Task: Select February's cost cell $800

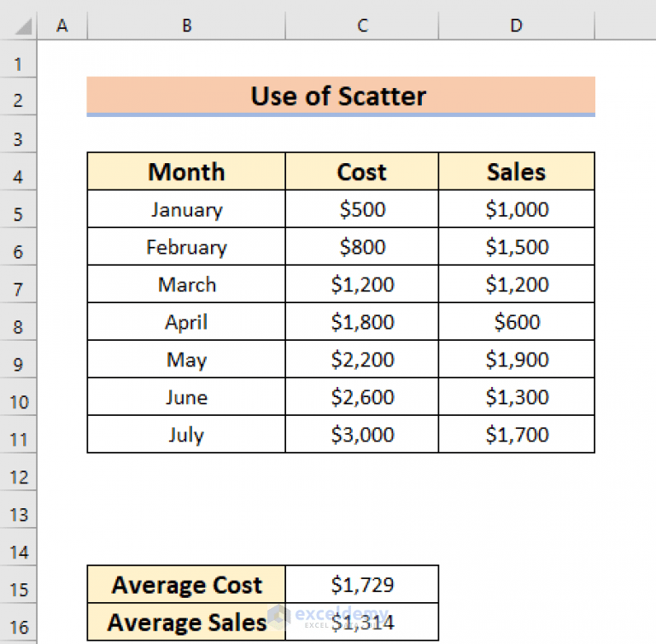Action: [x=362, y=247]
